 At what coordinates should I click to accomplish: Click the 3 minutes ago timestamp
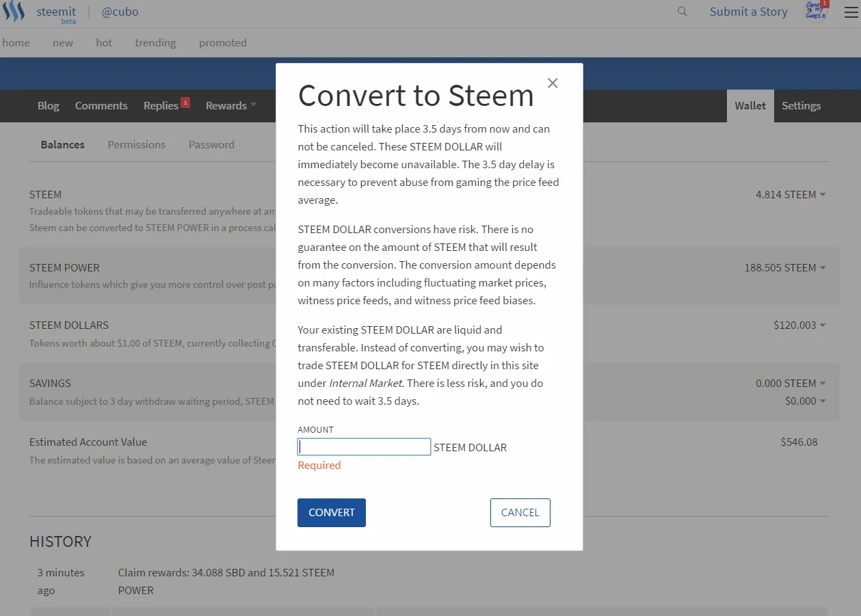coord(61,581)
